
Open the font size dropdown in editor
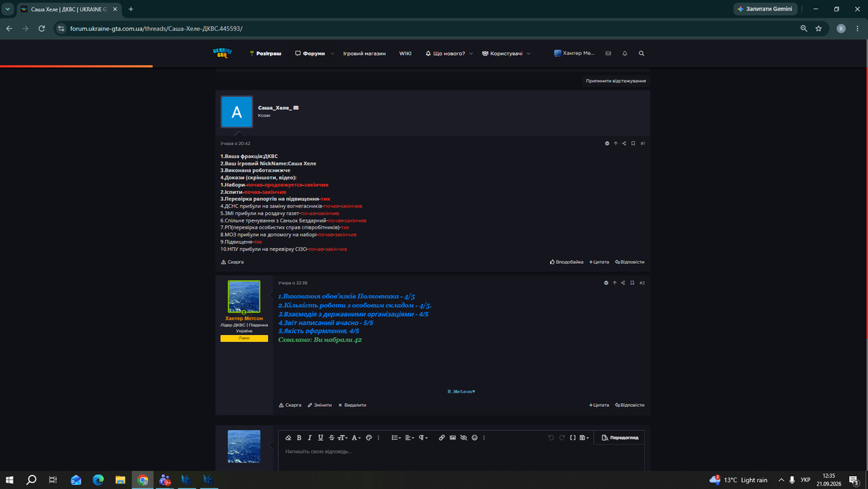click(342, 437)
